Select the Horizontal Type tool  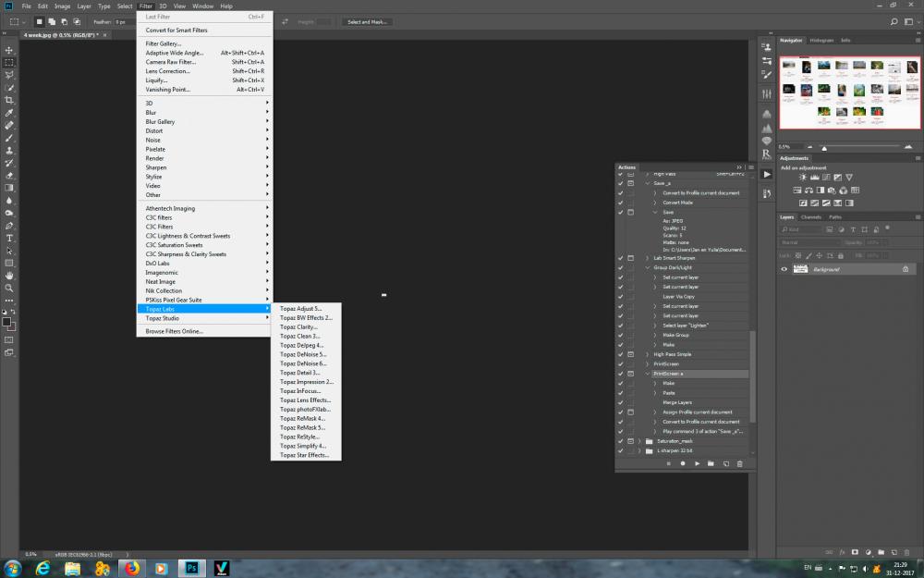9,239
